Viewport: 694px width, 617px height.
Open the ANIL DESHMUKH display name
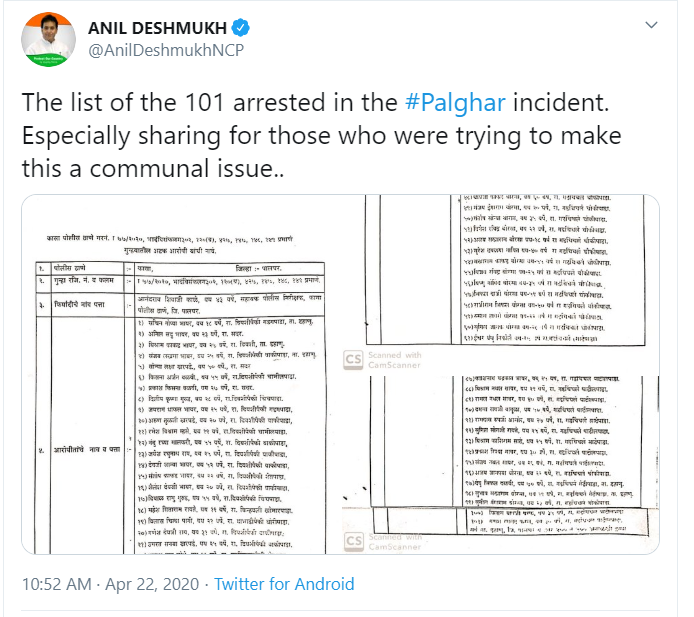(x=158, y=28)
